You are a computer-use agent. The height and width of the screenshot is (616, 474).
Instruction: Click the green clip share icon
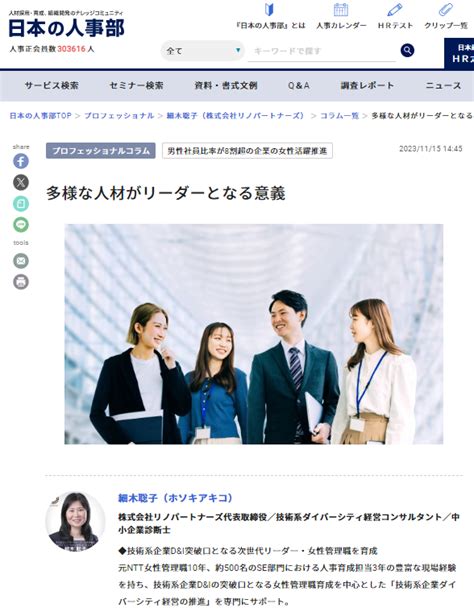coord(21,204)
